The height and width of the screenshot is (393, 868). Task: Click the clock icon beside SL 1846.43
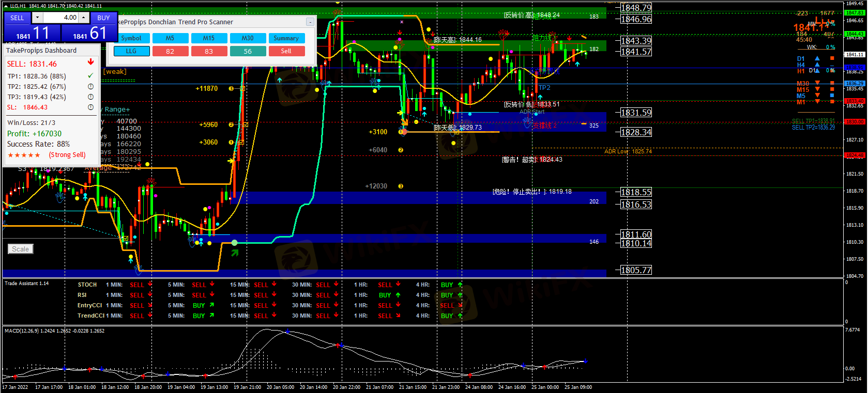(x=90, y=107)
